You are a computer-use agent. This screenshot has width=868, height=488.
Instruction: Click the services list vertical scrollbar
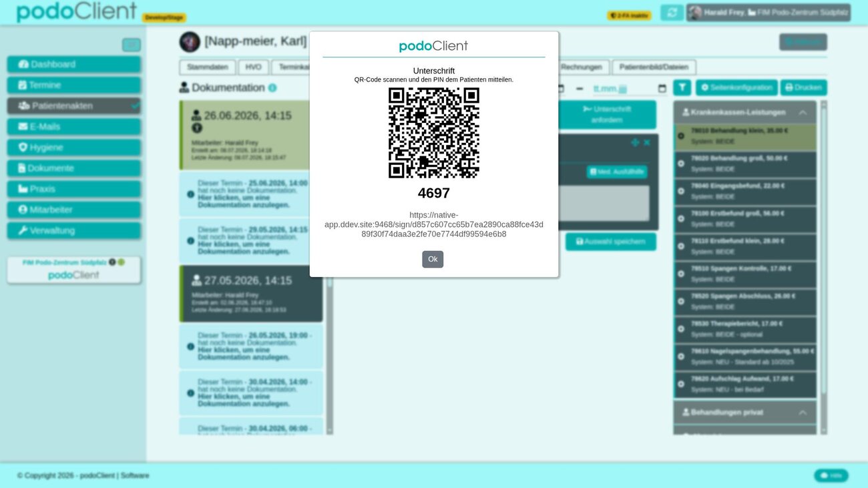823,267
